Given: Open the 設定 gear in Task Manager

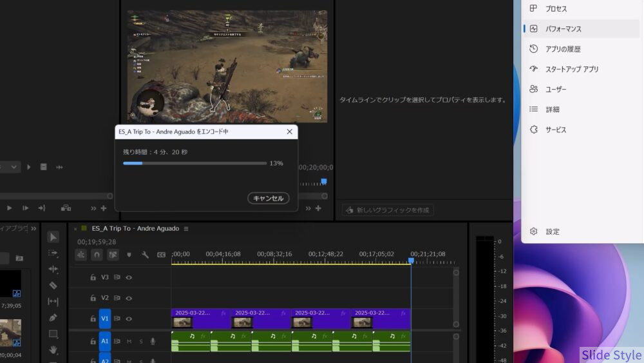Looking at the screenshot, I should click(x=533, y=231).
